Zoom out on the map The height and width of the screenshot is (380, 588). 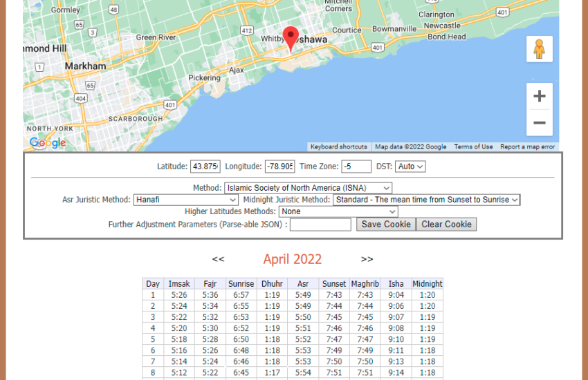click(x=539, y=123)
